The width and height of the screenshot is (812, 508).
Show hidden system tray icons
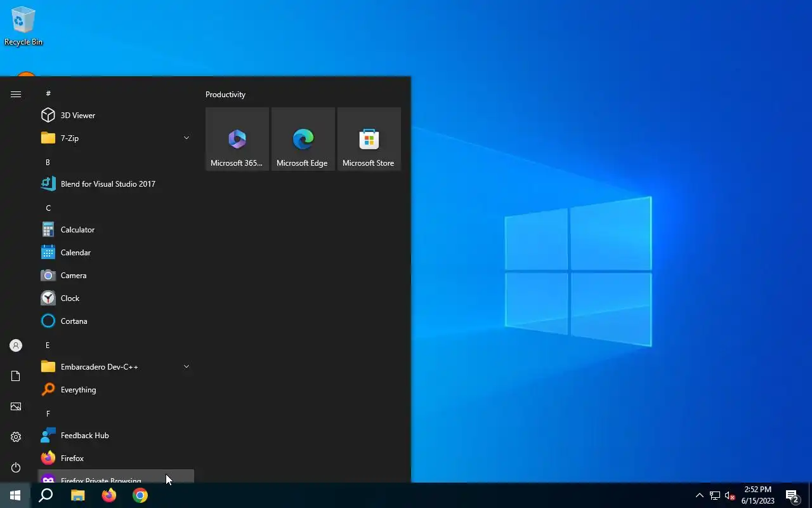point(700,495)
